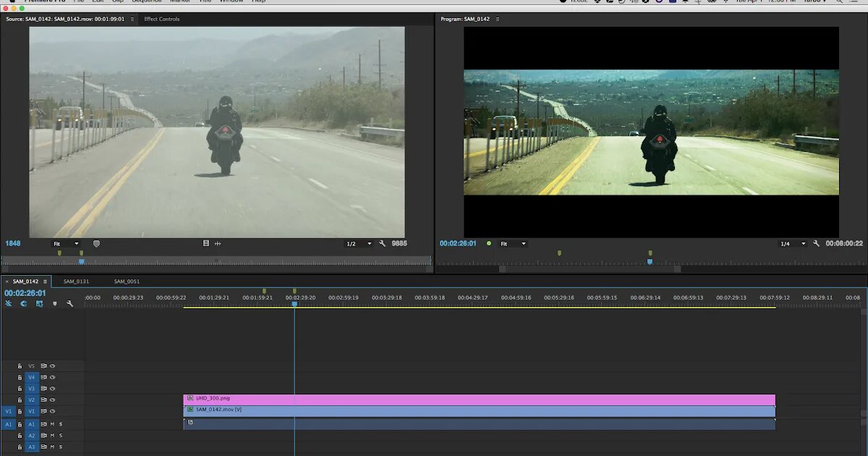Toggle sync lock on track V4
Viewport: 868px width, 456px height.
click(x=43, y=377)
